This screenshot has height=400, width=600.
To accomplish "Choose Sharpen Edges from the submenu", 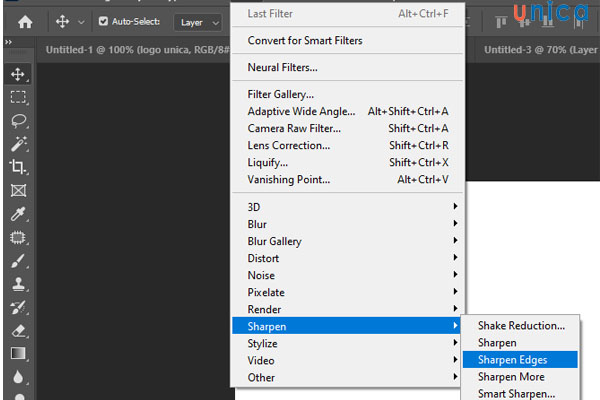I will (512, 359).
